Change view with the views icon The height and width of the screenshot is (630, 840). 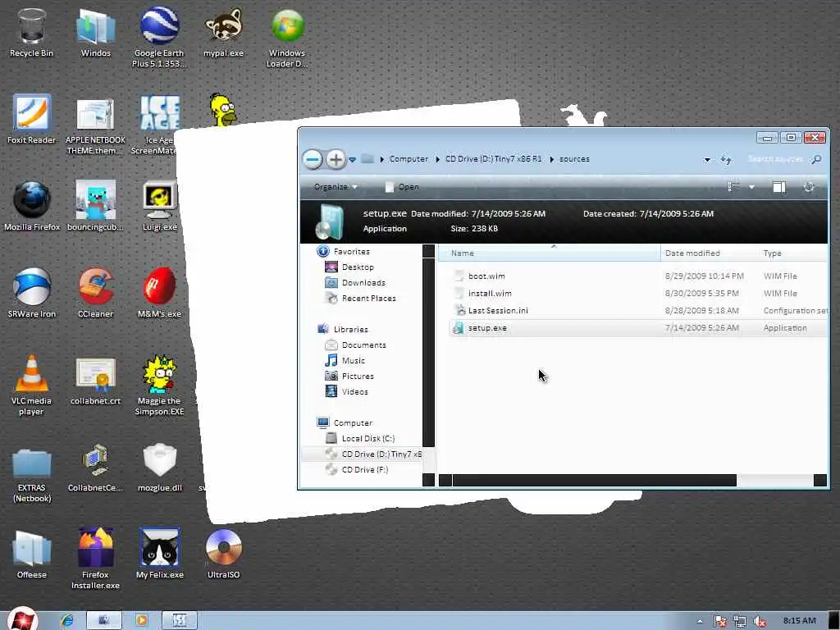(734, 186)
